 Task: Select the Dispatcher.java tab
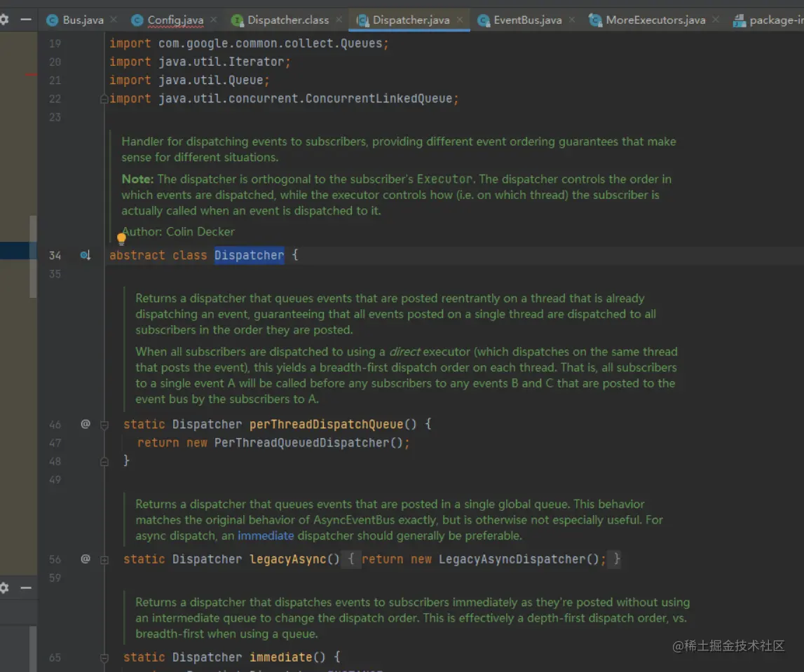pos(410,20)
